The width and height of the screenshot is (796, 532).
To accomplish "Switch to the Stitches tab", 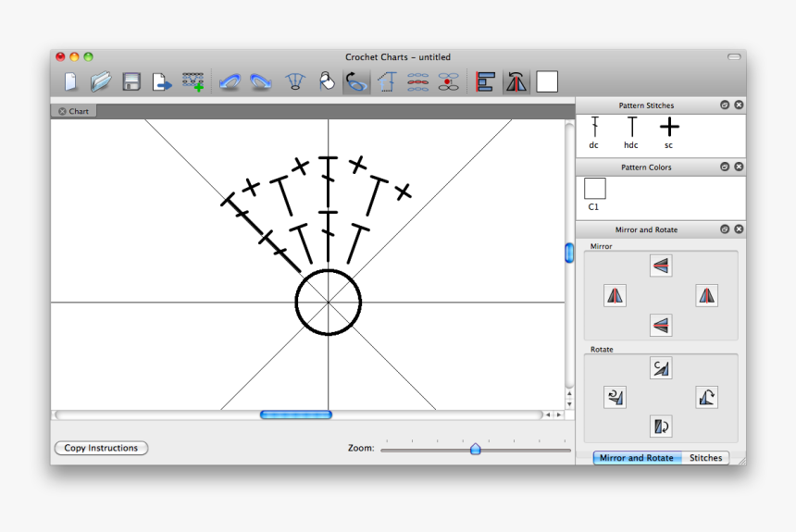I will click(705, 458).
